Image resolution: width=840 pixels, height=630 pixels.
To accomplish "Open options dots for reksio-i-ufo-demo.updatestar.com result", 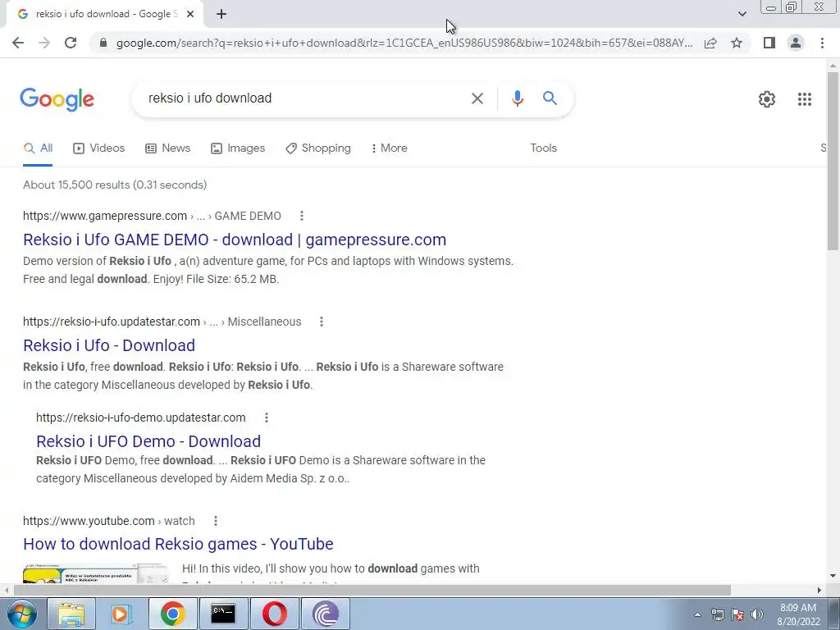I will pos(267,418).
